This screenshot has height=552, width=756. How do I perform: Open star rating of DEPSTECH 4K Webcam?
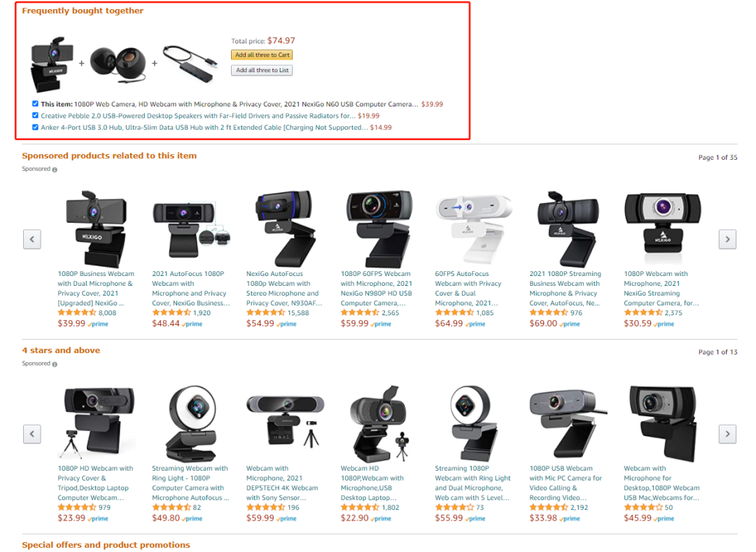265,508
